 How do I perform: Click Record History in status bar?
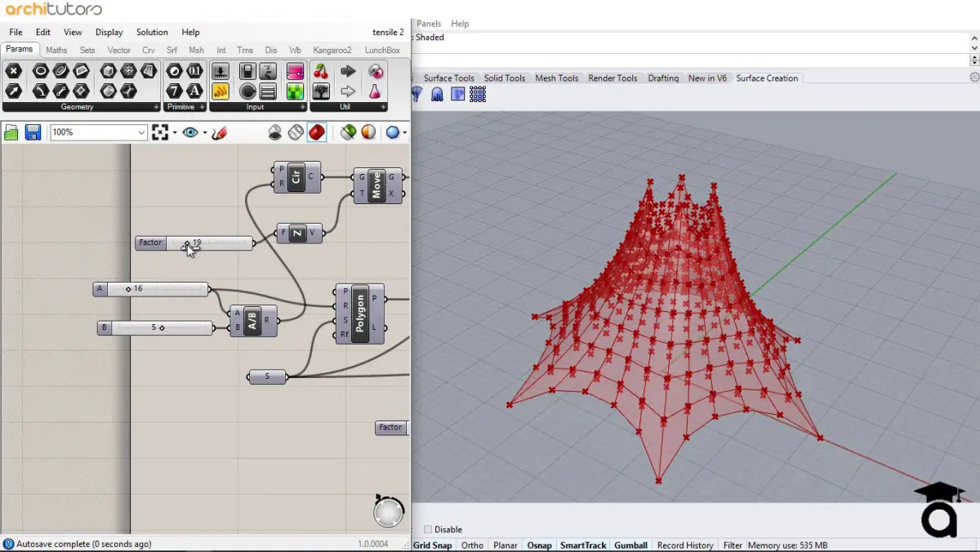[685, 545]
